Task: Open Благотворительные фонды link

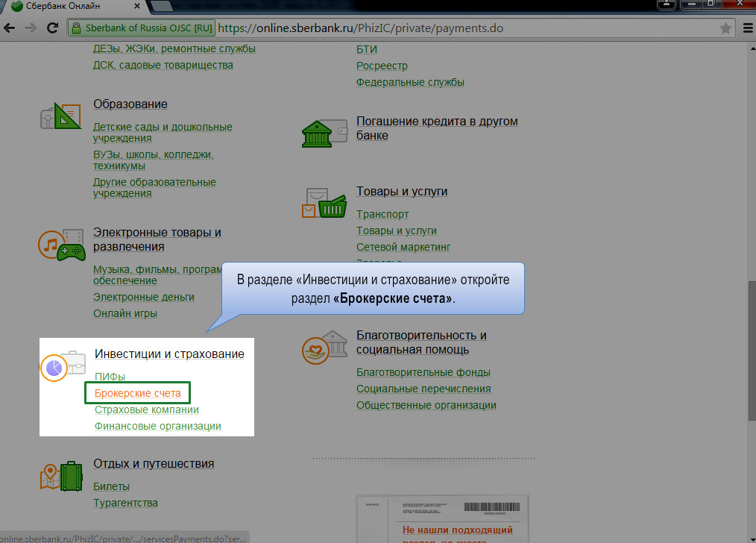Action: [x=423, y=372]
